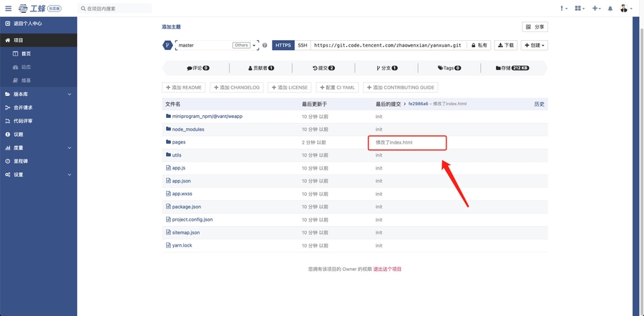Open the Tags tab
Viewport: 644px width, 316px height.
point(449,69)
